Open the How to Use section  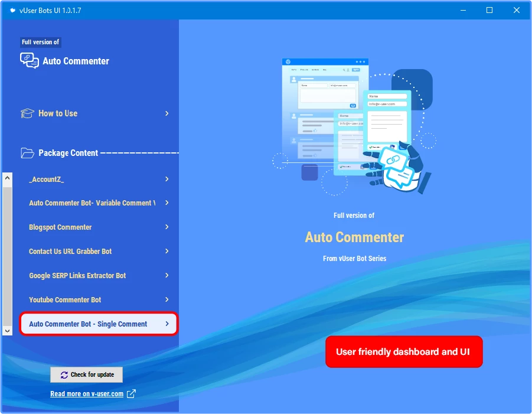click(x=96, y=113)
